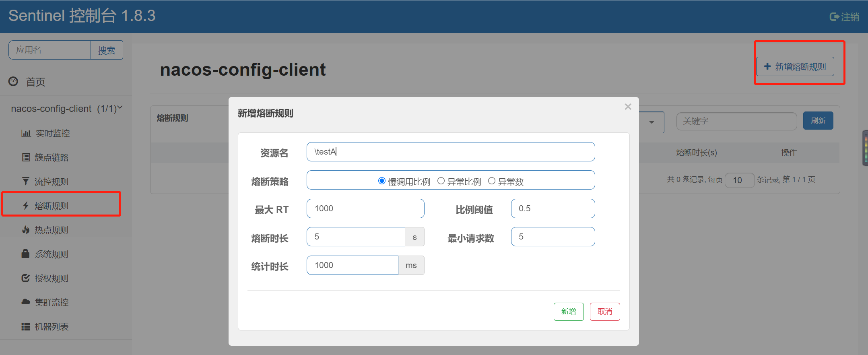Go to 首页 in sidebar
Viewport: 868px width, 355px height.
(x=35, y=82)
